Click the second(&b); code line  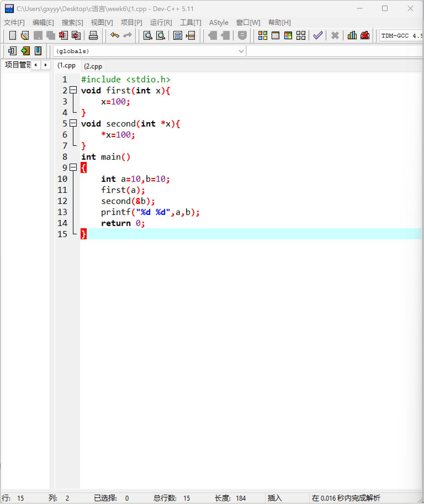pyautogui.click(x=128, y=201)
